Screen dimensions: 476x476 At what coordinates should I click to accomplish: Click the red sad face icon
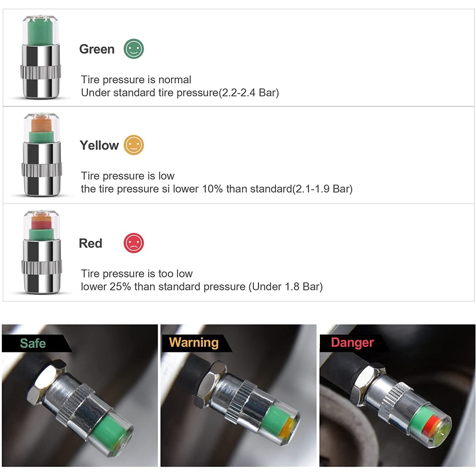[x=133, y=243]
